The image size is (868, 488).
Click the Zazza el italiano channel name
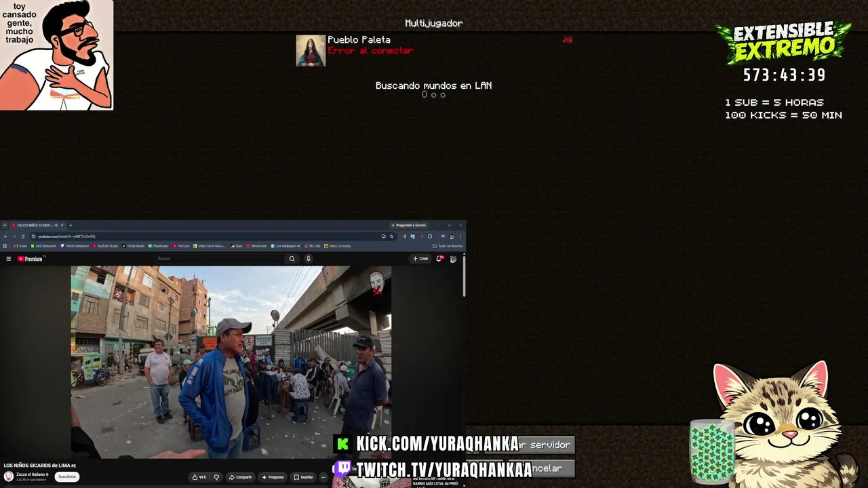31,474
